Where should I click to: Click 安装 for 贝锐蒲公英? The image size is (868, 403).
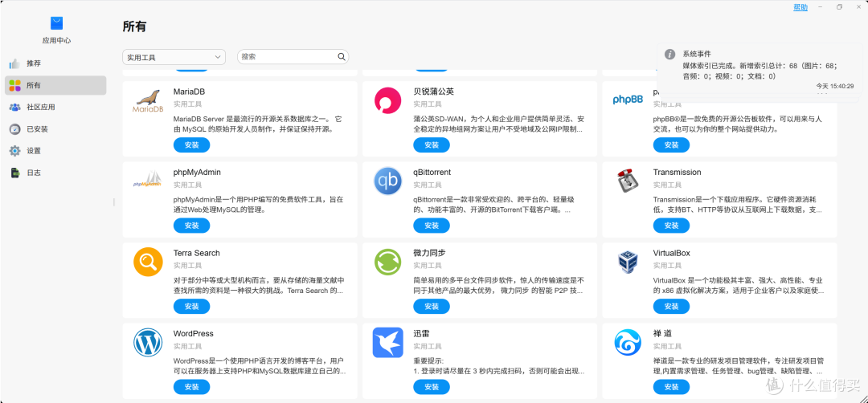point(432,145)
